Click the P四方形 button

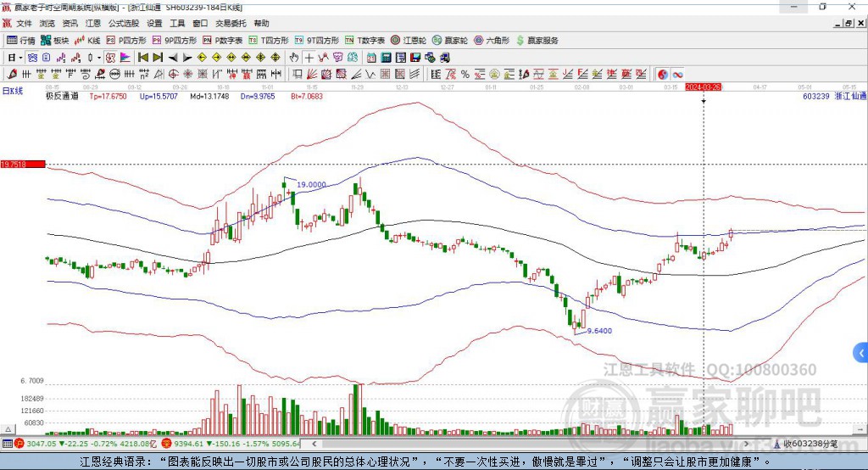(126, 41)
